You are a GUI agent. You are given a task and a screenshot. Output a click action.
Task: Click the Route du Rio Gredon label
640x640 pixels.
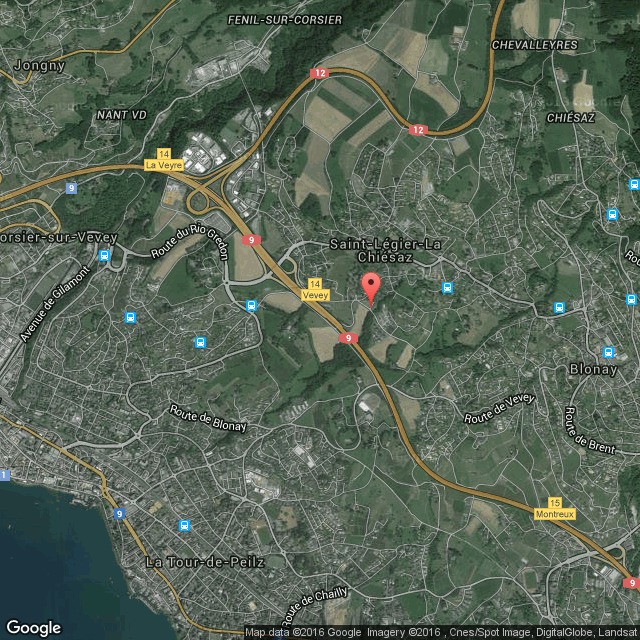[190, 242]
